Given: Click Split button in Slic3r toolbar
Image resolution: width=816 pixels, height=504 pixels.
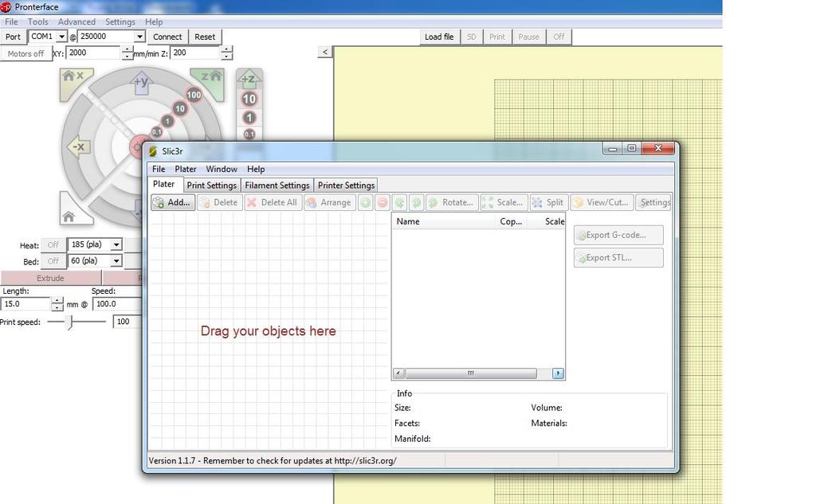Looking at the screenshot, I should [548, 202].
